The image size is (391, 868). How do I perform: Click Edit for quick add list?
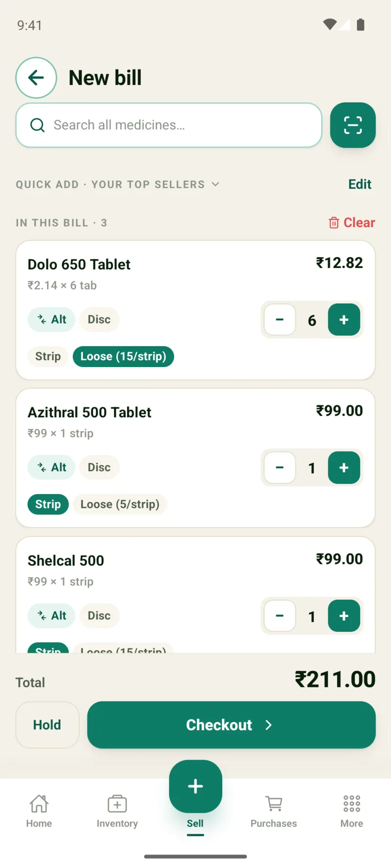360,184
